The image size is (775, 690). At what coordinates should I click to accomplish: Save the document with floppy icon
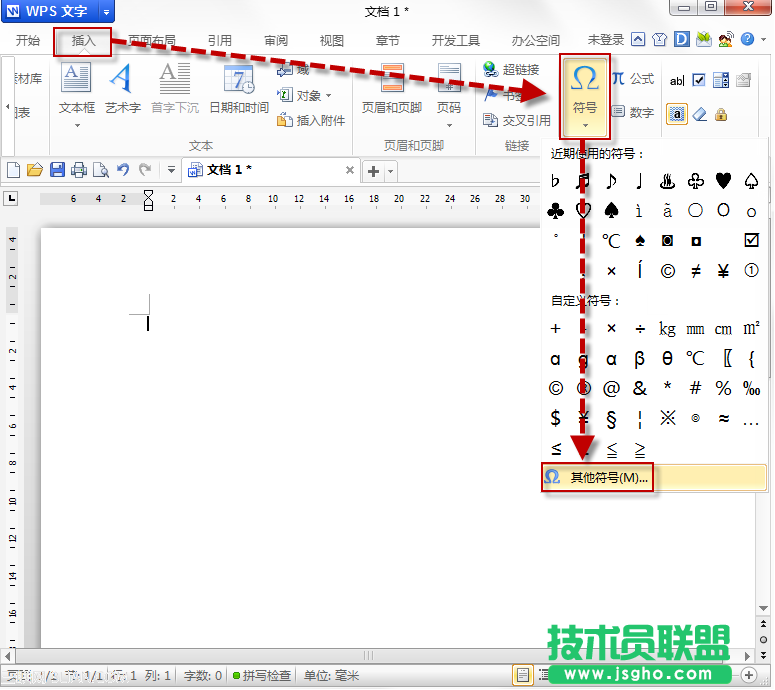point(57,170)
